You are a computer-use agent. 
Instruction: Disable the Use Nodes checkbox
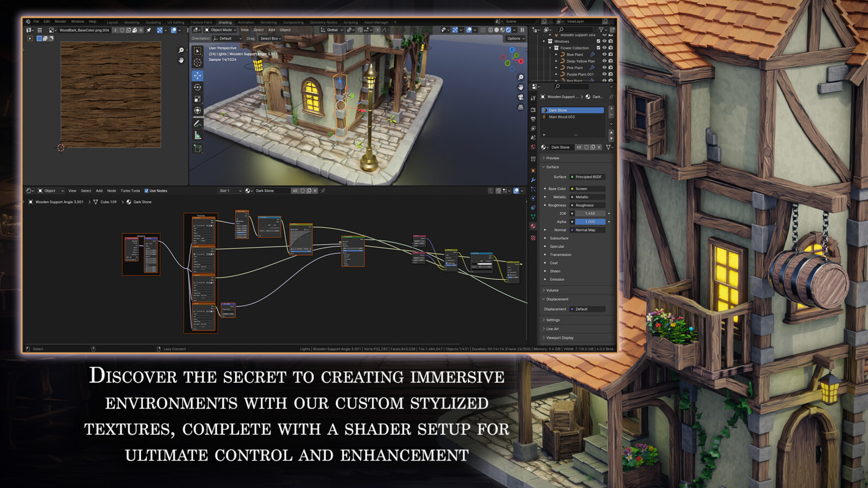click(x=147, y=191)
